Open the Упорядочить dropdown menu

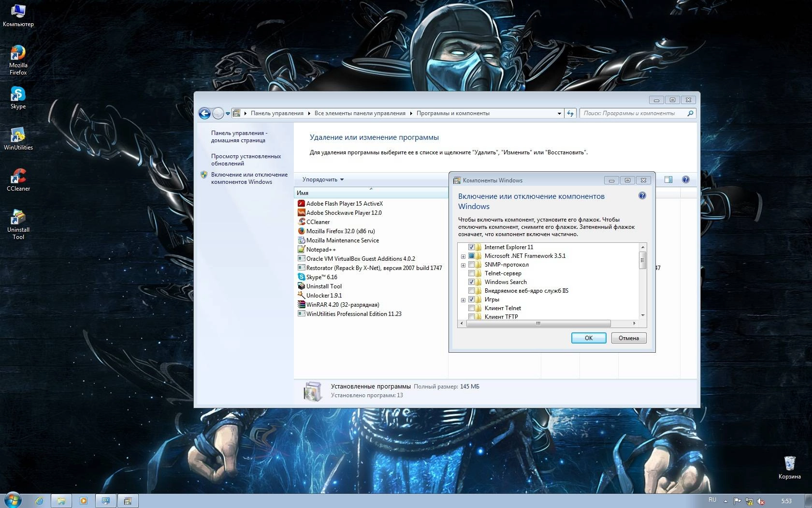(323, 179)
